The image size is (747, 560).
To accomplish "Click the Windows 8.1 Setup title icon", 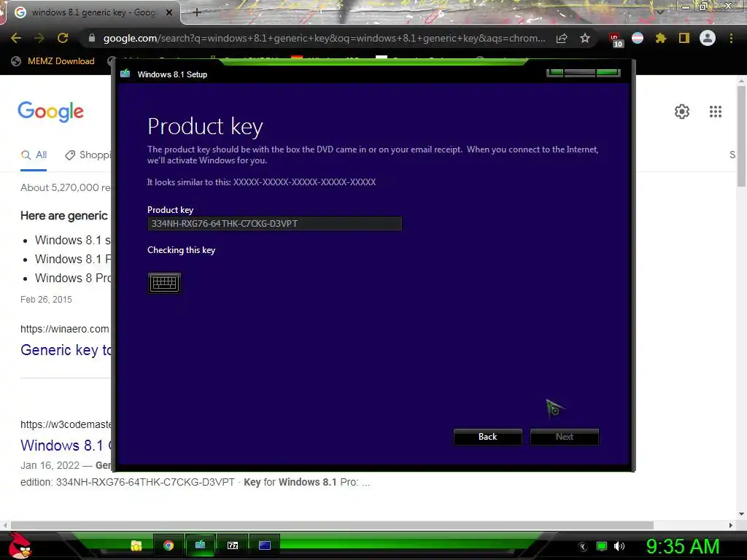I will click(x=125, y=74).
